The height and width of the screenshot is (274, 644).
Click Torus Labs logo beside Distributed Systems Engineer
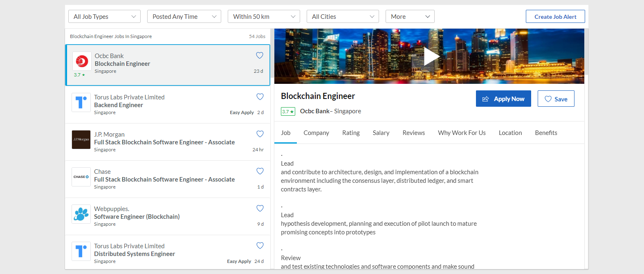[x=81, y=251]
